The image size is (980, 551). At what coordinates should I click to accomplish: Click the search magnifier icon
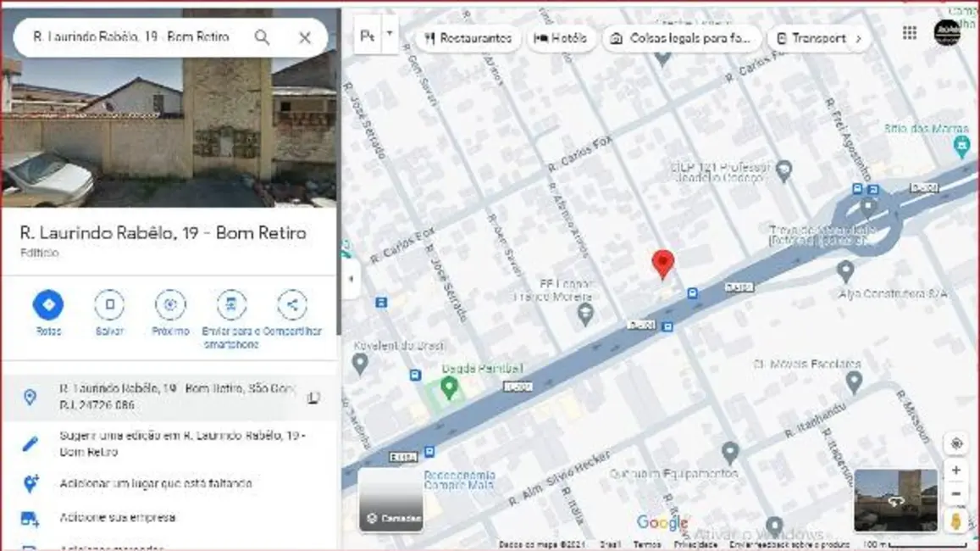(x=263, y=37)
